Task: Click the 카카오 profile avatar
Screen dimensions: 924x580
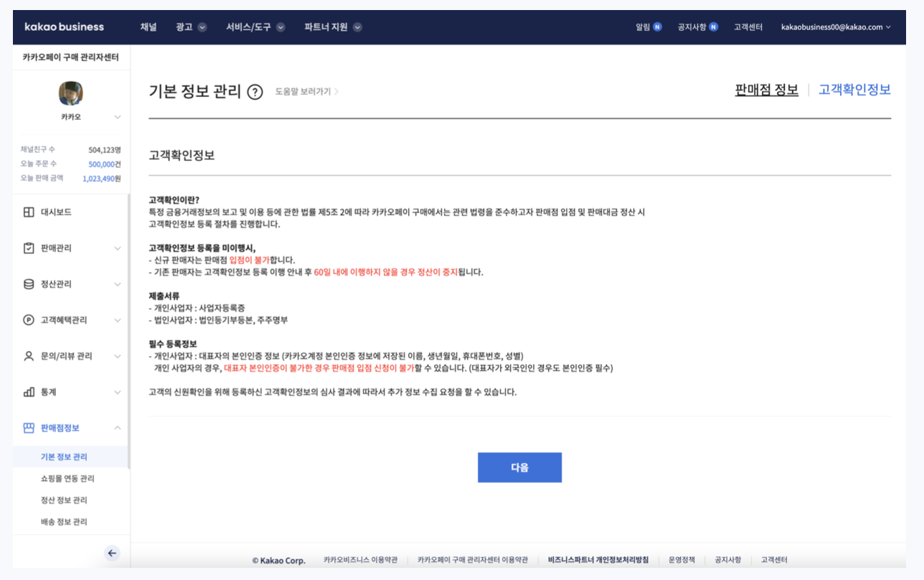Action: pos(70,93)
